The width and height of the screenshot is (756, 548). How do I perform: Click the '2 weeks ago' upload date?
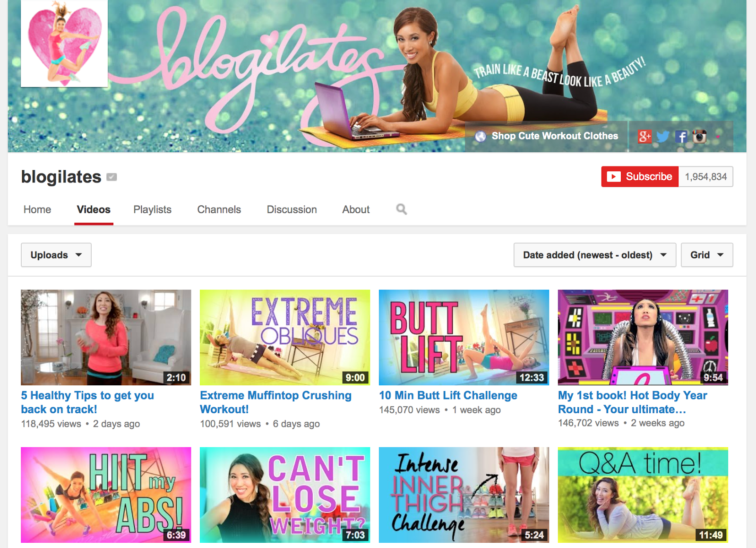click(x=658, y=423)
